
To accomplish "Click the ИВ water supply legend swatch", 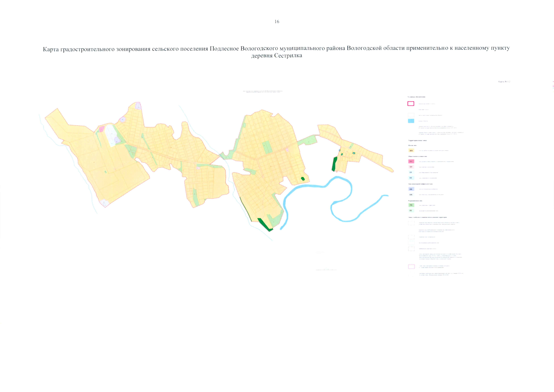I will point(411,189).
